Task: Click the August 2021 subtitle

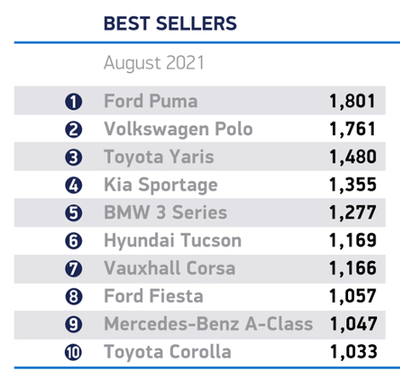Action: pos(154,63)
